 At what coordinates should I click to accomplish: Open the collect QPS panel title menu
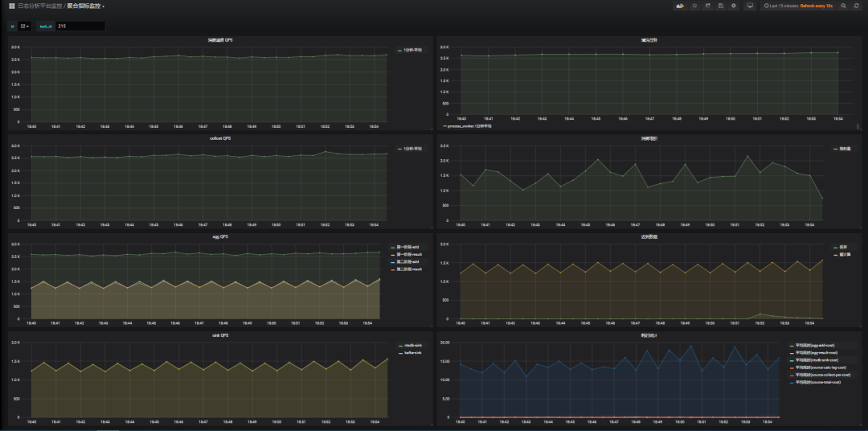click(220, 138)
